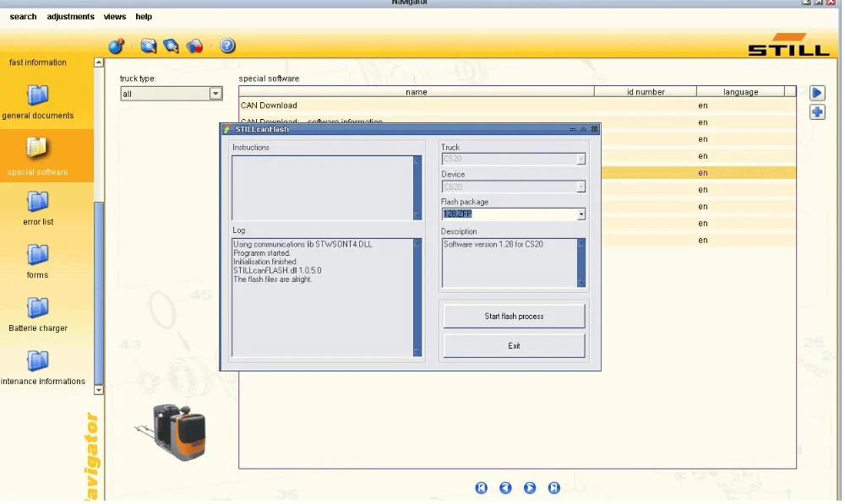This screenshot has height=504, width=845.
Task: Click the blue plus icon
Action: 817,112
